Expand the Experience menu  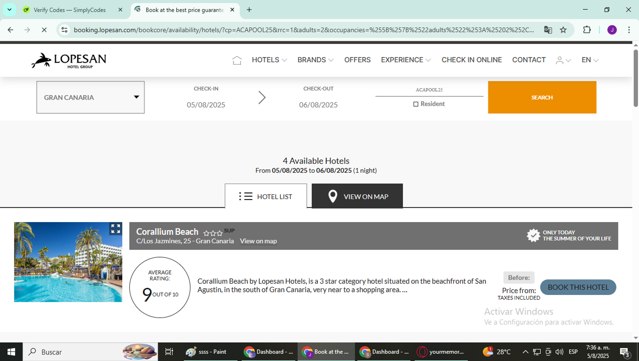pos(405,60)
